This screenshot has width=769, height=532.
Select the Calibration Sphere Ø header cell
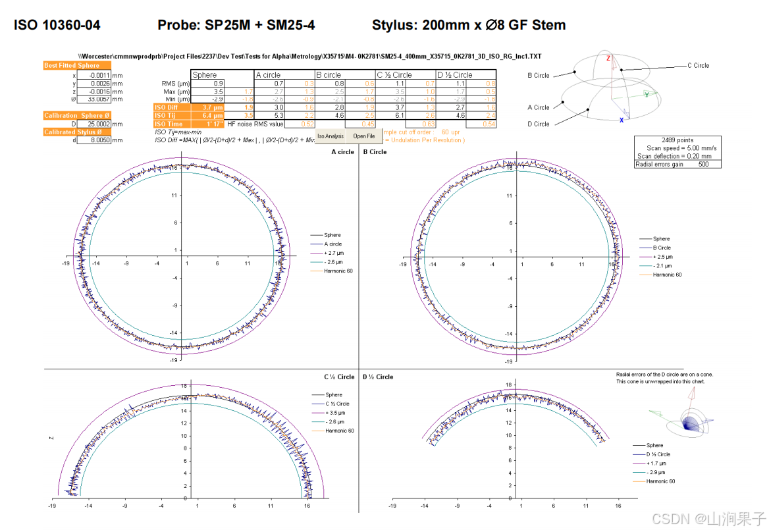click(77, 116)
